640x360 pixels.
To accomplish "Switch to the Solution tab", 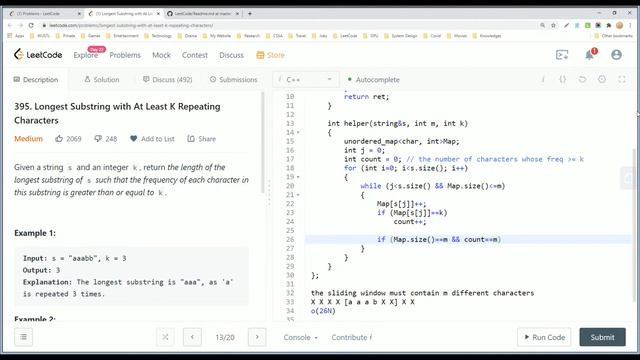I will pyautogui.click(x=102, y=80).
